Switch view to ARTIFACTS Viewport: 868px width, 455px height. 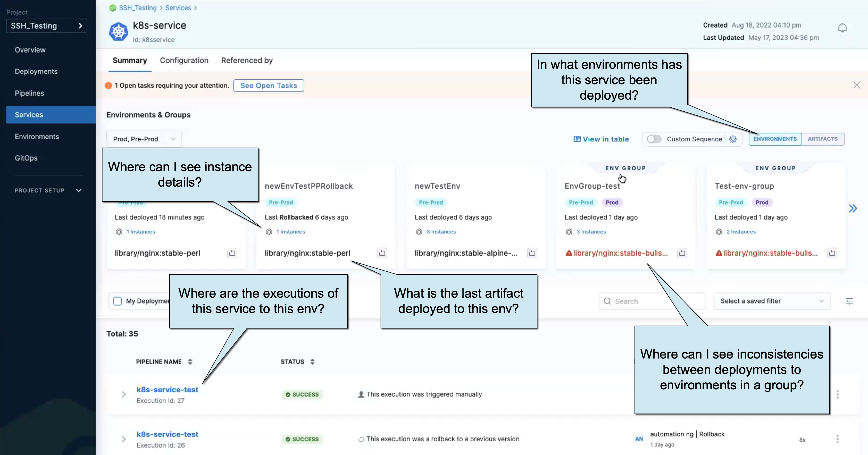[822, 139]
